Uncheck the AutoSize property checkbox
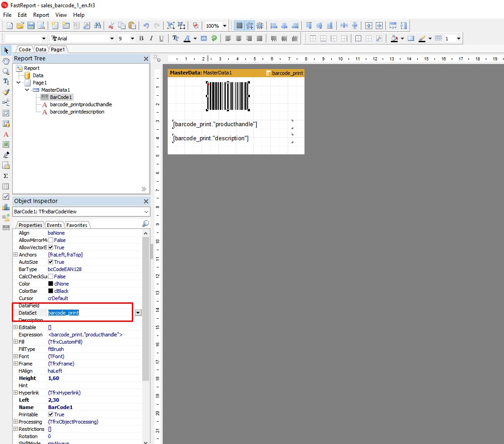504x444 pixels. (50, 262)
